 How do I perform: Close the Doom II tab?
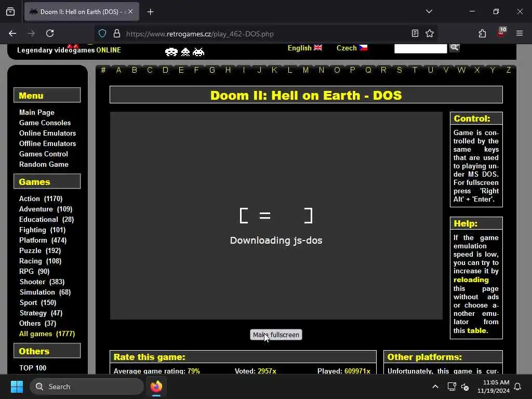pos(130,11)
